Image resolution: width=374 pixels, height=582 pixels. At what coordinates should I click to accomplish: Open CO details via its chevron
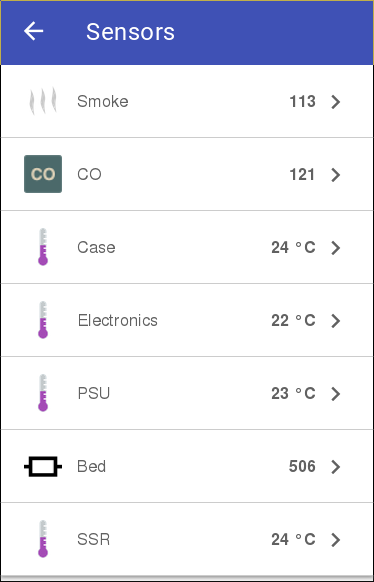coord(336,175)
